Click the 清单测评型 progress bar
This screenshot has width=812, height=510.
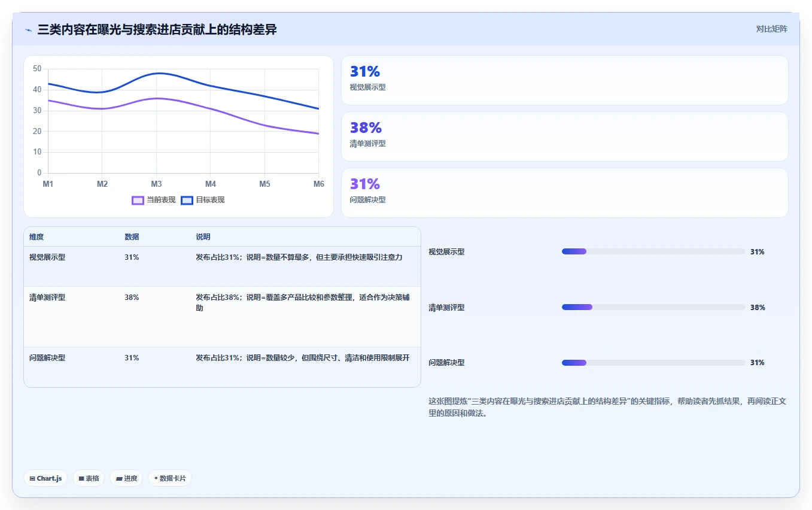(x=653, y=307)
